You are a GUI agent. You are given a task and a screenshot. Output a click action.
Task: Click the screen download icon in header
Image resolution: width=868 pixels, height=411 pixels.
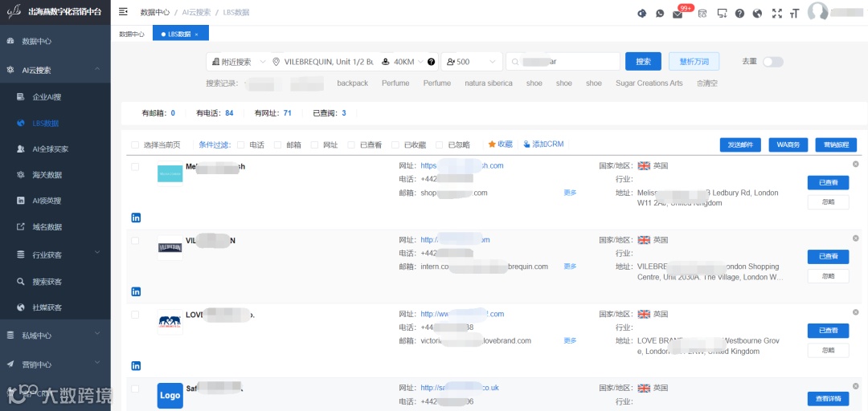coord(722,14)
